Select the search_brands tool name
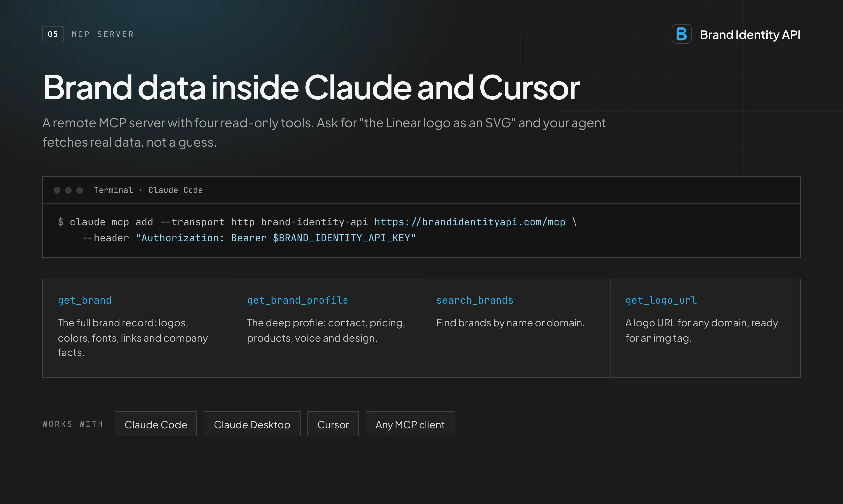843x504 pixels. [x=475, y=300]
